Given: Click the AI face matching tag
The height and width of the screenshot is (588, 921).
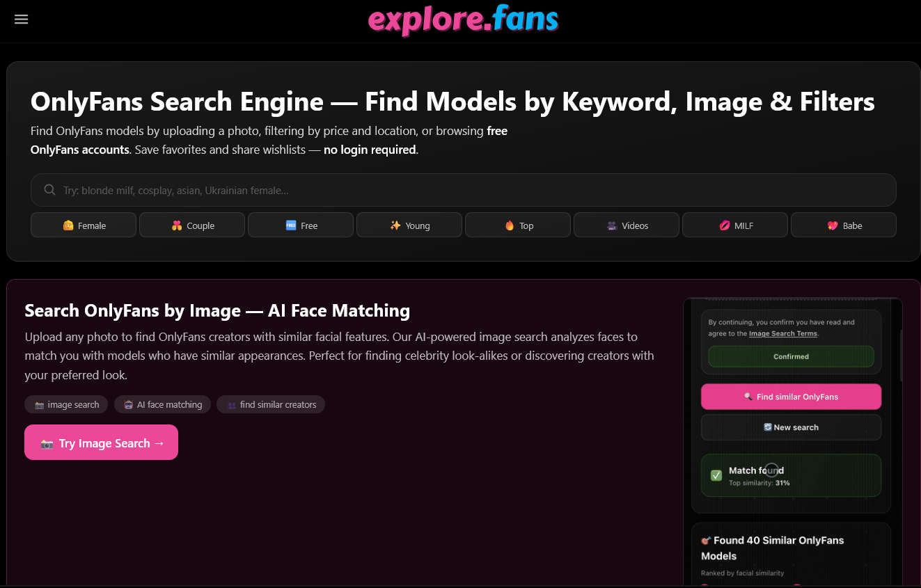Looking at the screenshot, I should (163, 404).
